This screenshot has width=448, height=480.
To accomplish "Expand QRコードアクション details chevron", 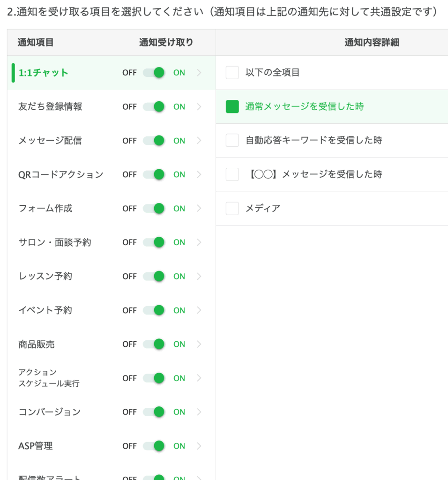I will (199, 174).
